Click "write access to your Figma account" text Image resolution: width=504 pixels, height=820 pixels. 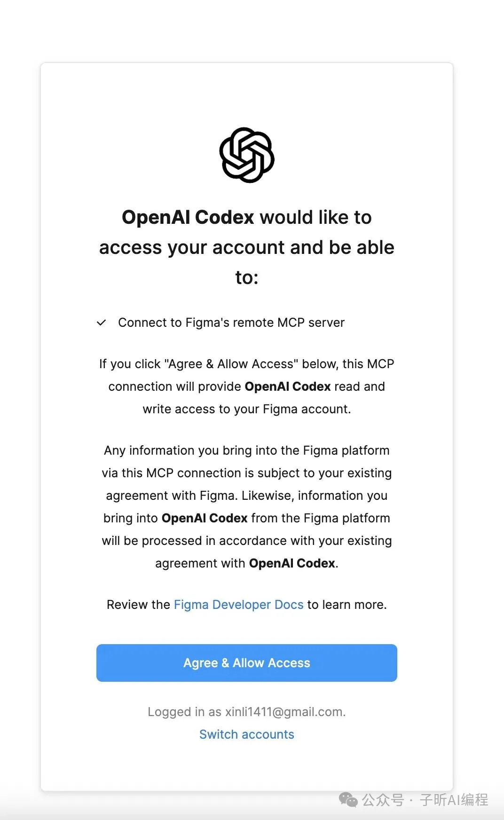246,409
